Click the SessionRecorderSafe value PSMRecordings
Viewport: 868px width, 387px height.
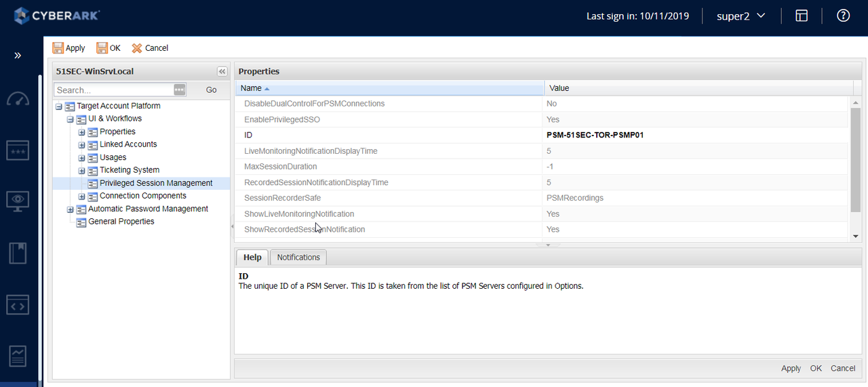pos(574,198)
